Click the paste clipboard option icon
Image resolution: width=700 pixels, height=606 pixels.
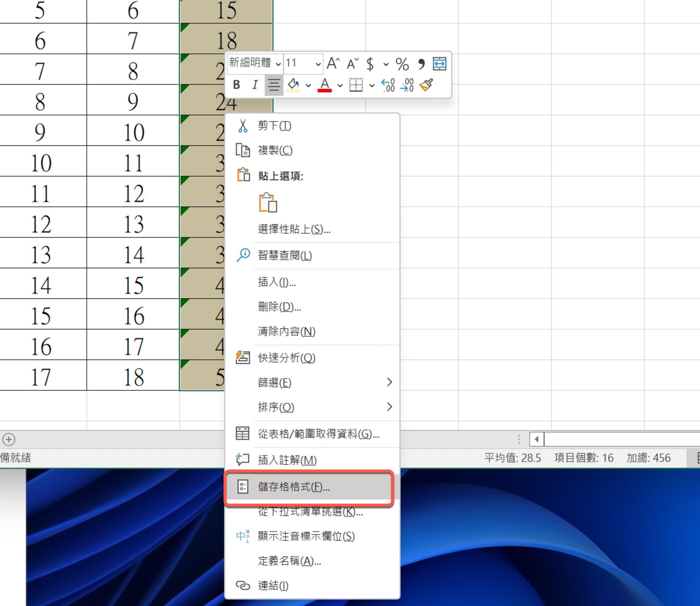(268, 203)
